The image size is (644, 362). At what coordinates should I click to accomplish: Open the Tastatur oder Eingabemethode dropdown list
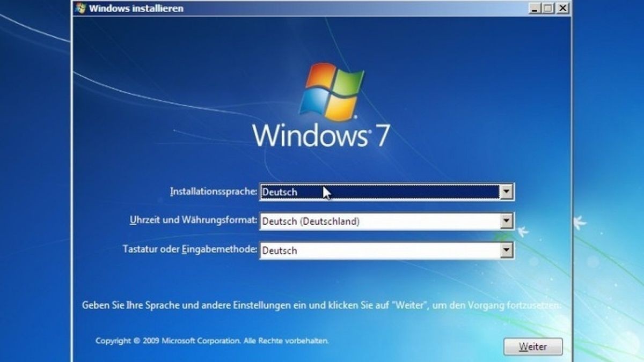tap(507, 250)
